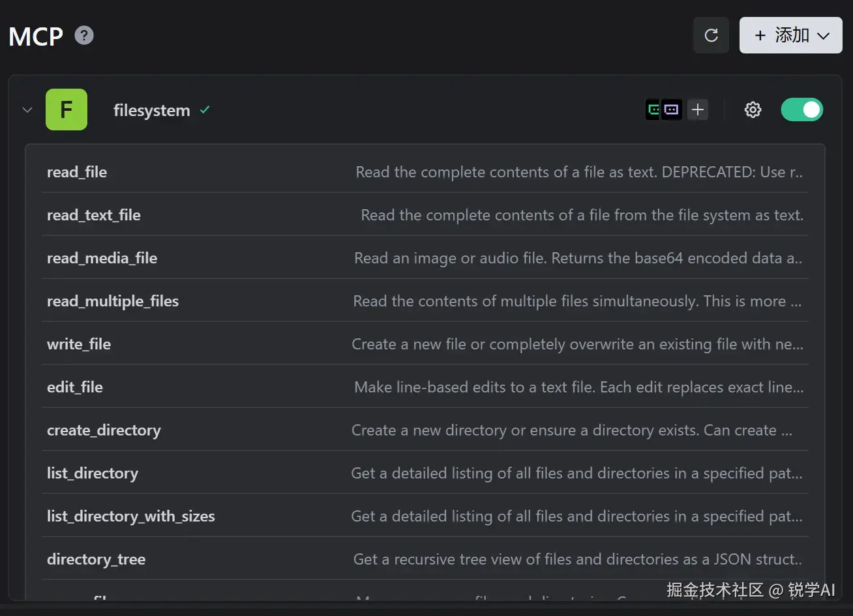Refresh the MCP server list
853x616 pixels.
point(711,35)
